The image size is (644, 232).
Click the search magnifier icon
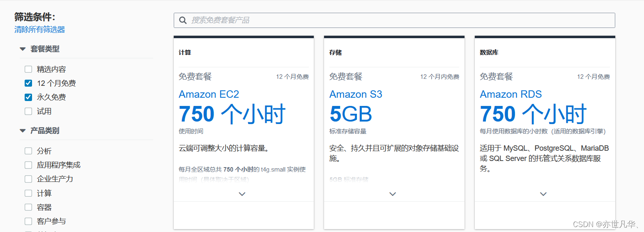(183, 20)
